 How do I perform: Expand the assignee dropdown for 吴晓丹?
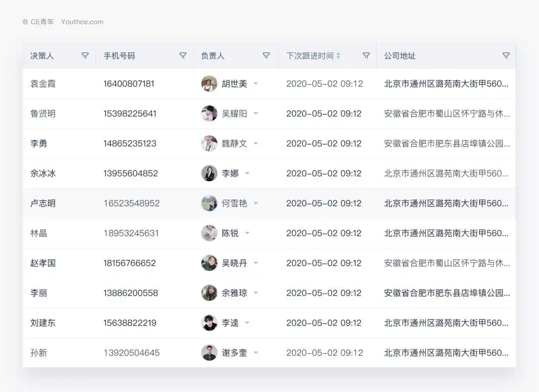tap(256, 263)
